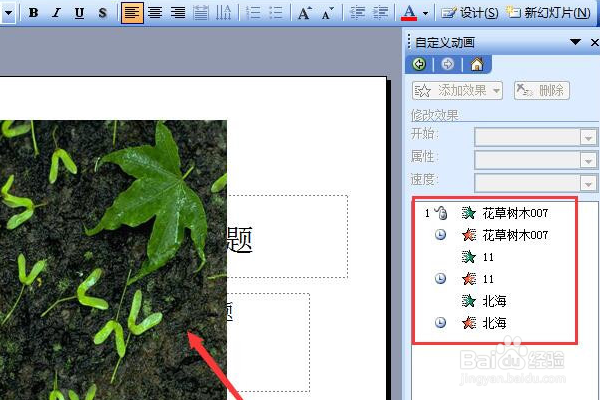This screenshot has width=600, height=400.
Task: Decrease indent level
Action: coord(357,13)
